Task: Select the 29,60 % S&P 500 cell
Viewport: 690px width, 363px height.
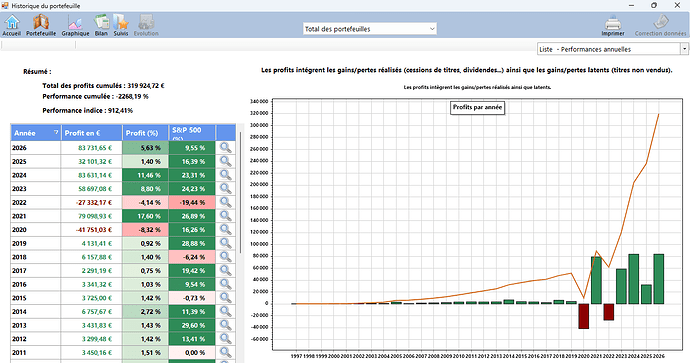Action: tap(192, 325)
